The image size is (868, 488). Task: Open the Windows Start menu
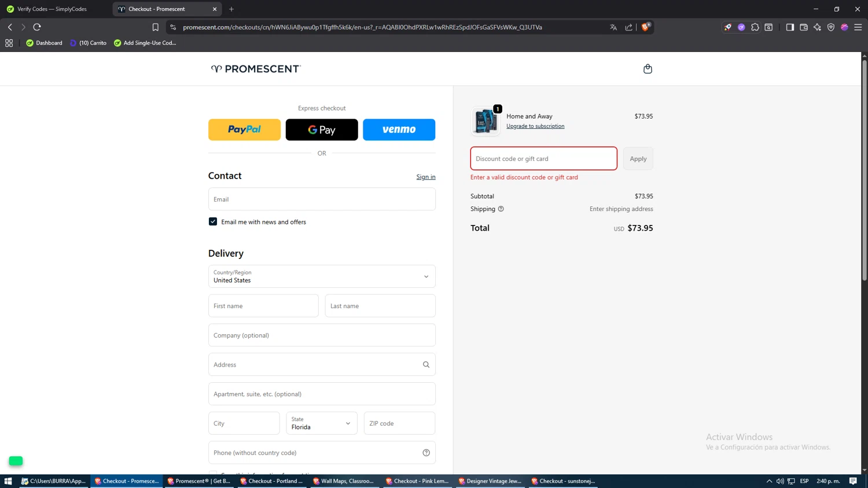[x=8, y=481]
